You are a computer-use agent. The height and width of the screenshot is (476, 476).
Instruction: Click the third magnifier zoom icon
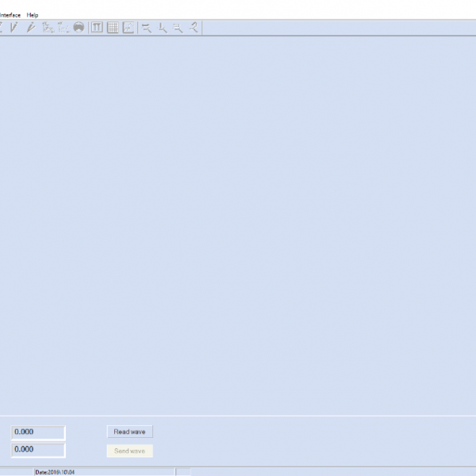point(178,28)
